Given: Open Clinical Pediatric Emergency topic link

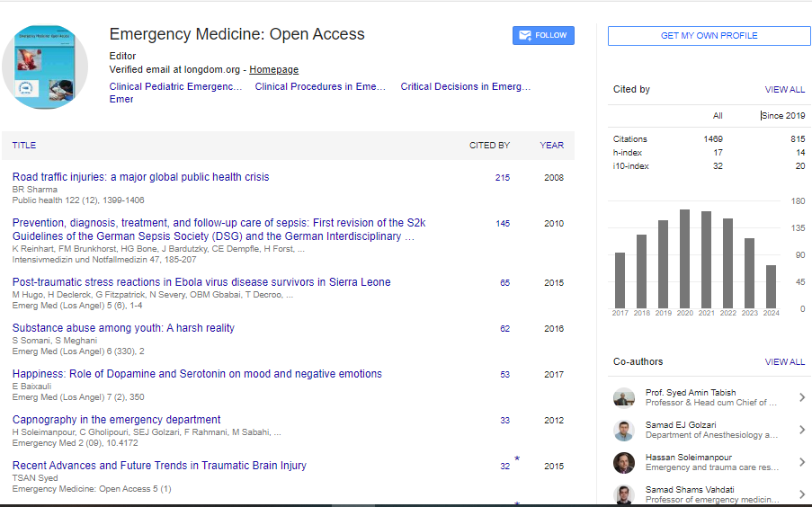Looking at the screenshot, I should 175,87.
